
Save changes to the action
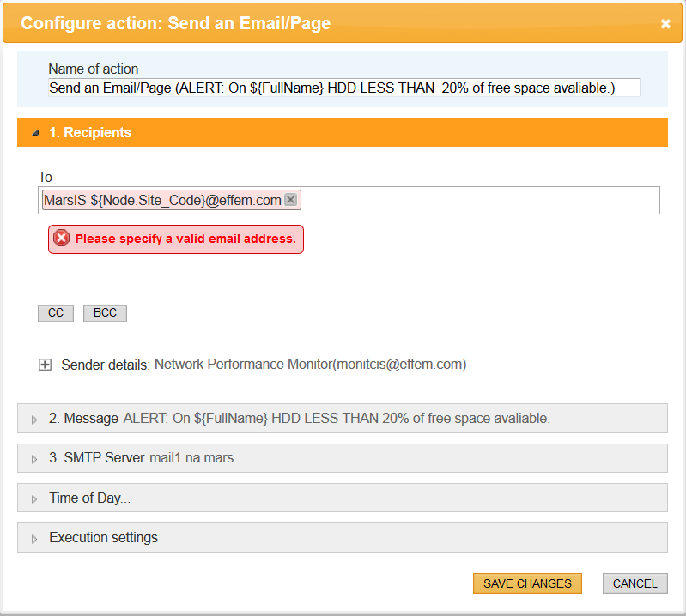click(527, 583)
